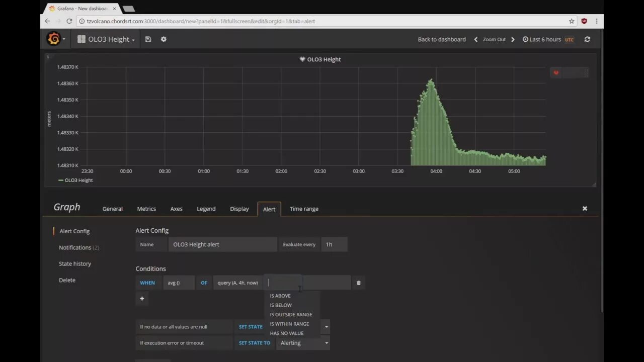Choose IS BELOW from evaluator list

(281, 305)
